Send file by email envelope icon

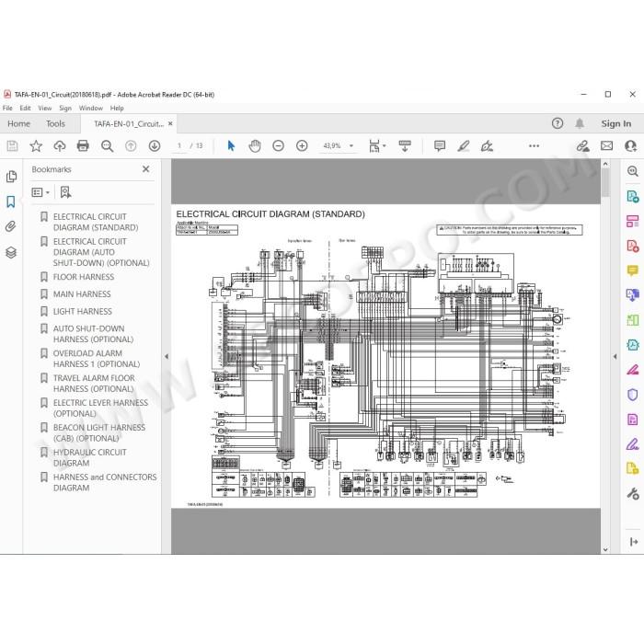(x=606, y=145)
